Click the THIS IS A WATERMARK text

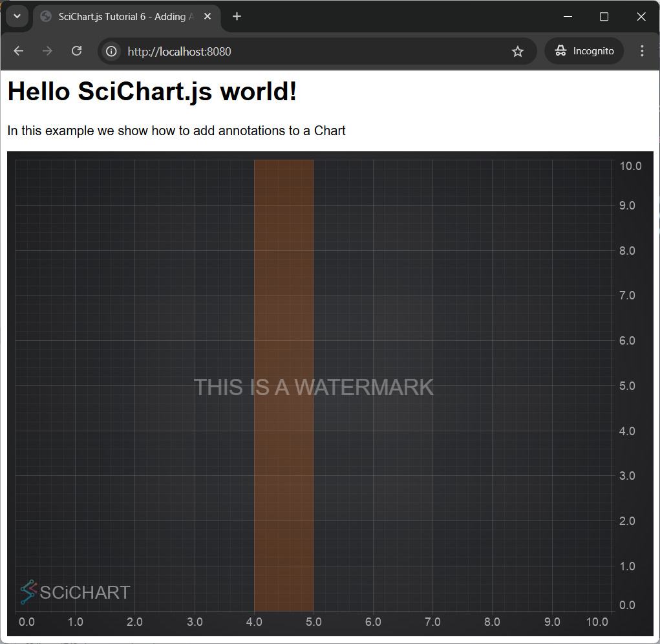pyautogui.click(x=314, y=387)
